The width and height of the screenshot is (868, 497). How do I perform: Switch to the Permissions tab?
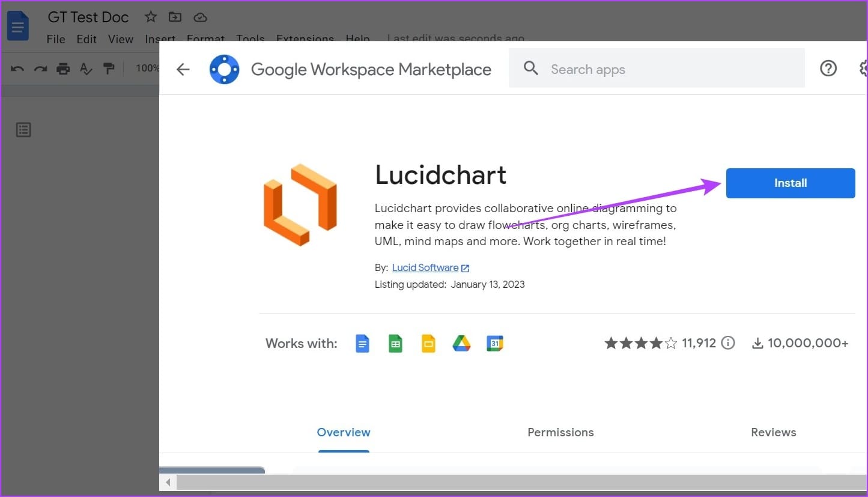click(560, 432)
